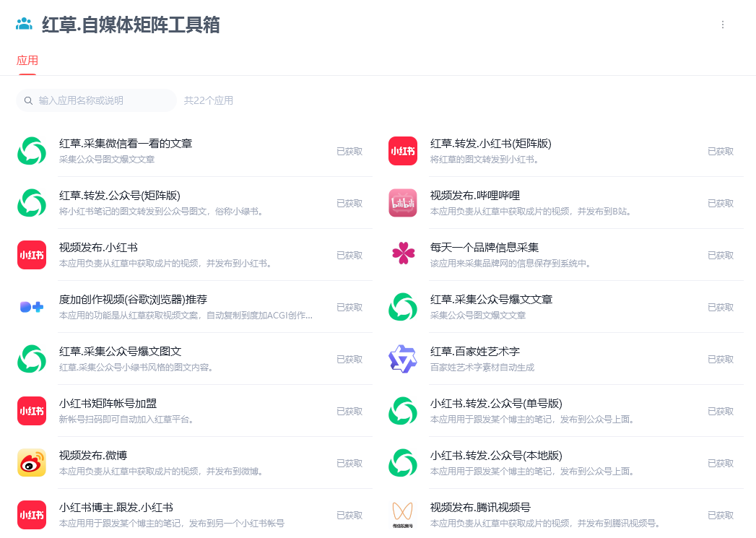
Task: Click 已获取 for 度加创作视频(谷歌浏览器)推荐
Action: tap(349, 308)
